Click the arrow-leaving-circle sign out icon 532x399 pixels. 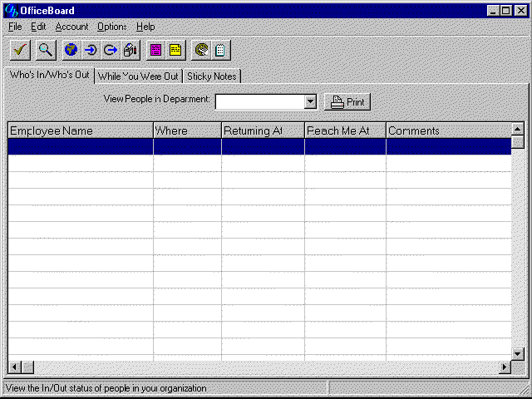[x=110, y=50]
